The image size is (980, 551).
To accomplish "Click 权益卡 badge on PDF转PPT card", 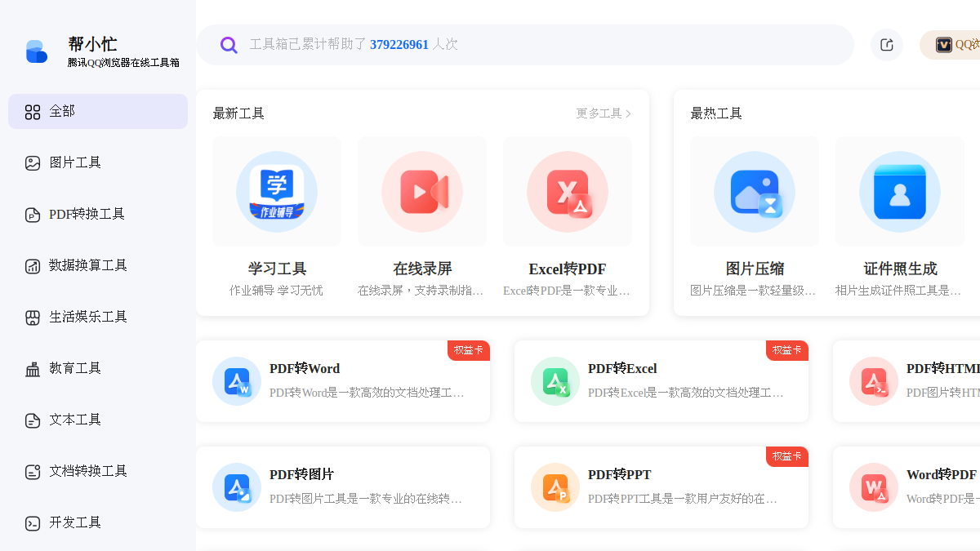I will pyautogui.click(x=787, y=456).
